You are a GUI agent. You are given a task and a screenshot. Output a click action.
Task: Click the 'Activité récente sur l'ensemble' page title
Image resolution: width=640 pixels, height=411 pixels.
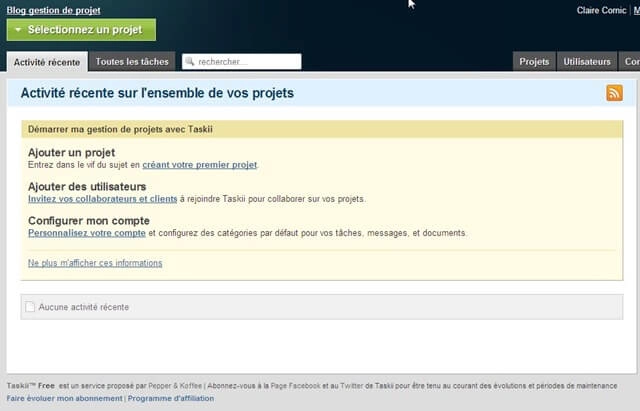(157, 93)
